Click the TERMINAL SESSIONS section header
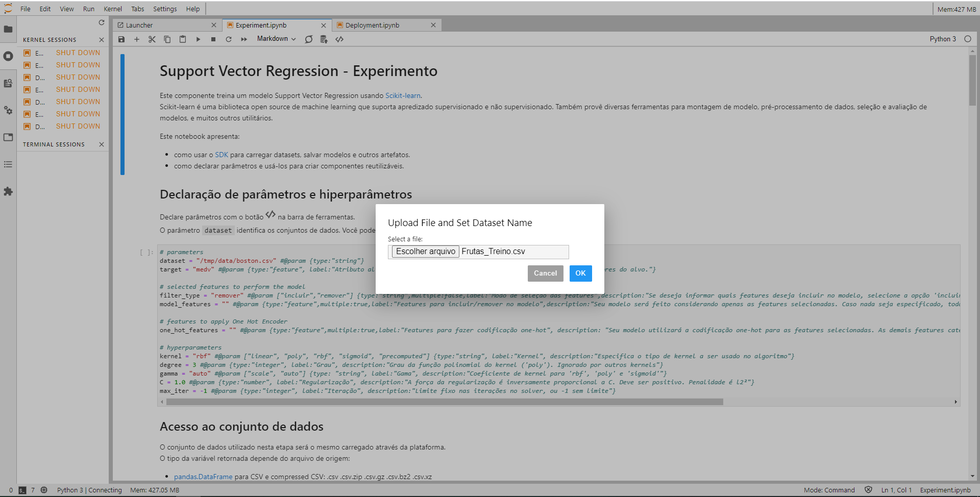The width and height of the screenshot is (980, 497). [x=54, y=144]
